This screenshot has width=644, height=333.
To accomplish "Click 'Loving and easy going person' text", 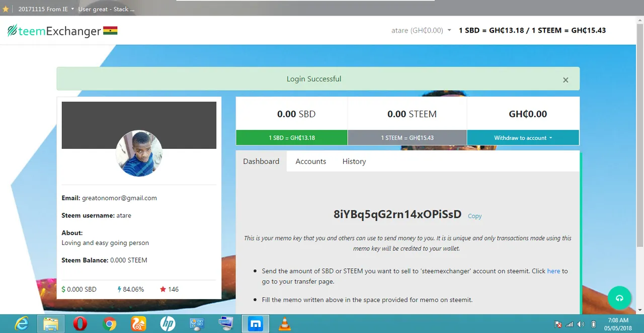I will coord(105,243).
